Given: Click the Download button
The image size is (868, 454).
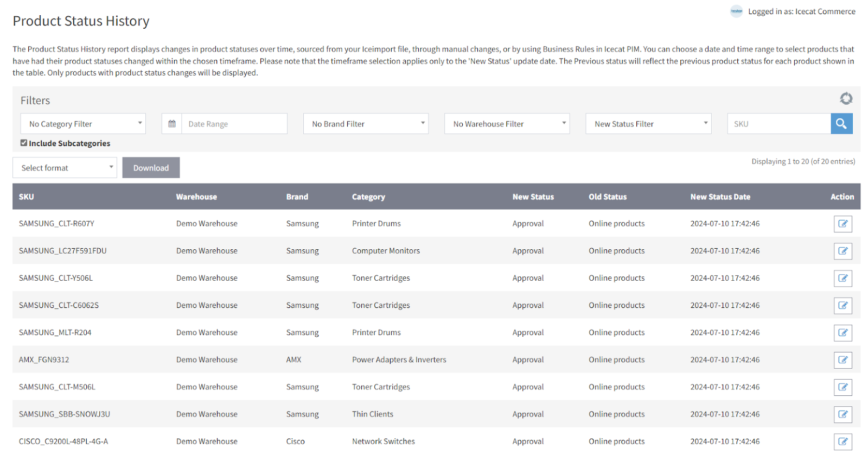Looking at the screenshot, I should click(151, 168).
